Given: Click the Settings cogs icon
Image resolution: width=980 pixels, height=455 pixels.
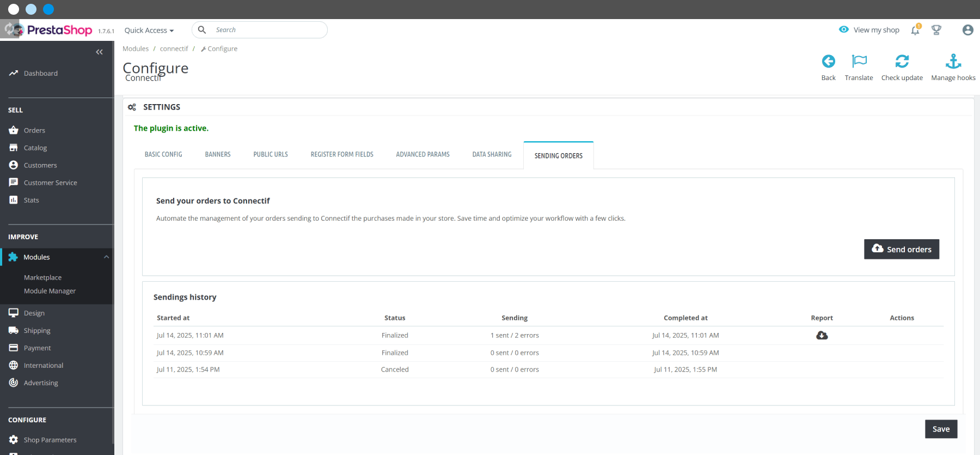Looking at the screenshot, I should [x=132, y=107].
